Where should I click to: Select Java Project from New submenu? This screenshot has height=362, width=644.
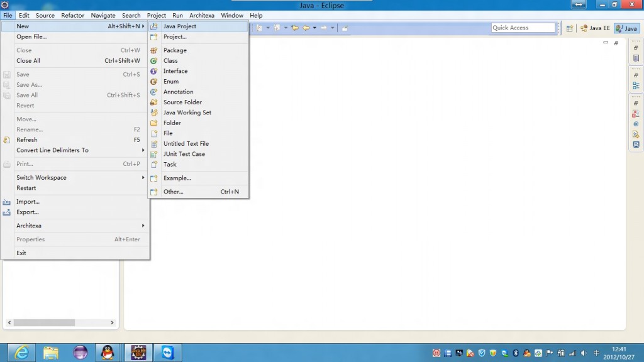tap(198, 26)
